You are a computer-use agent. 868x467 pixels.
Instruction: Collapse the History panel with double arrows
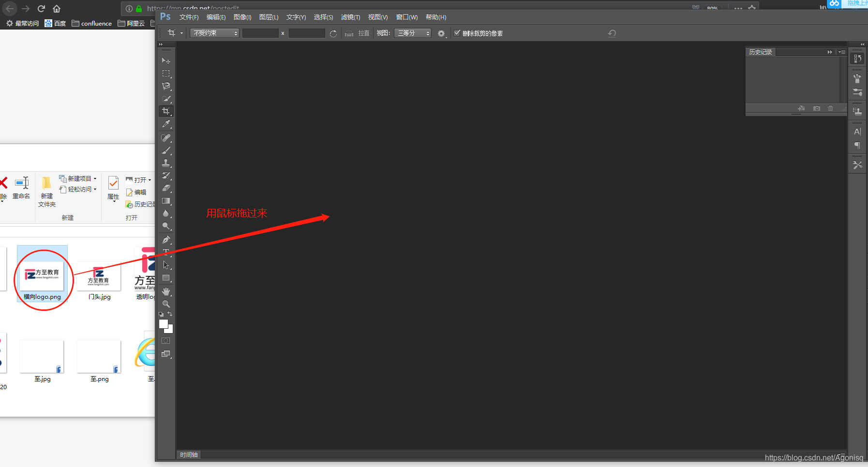830,52
